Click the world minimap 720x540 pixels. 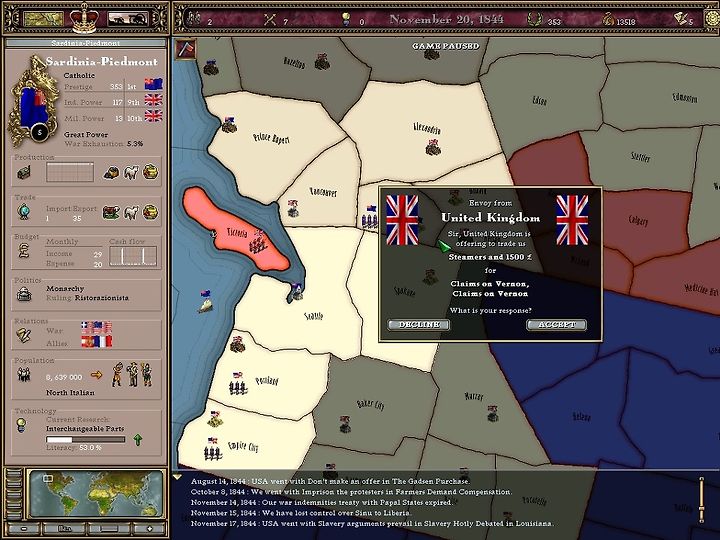coord(96,494)
